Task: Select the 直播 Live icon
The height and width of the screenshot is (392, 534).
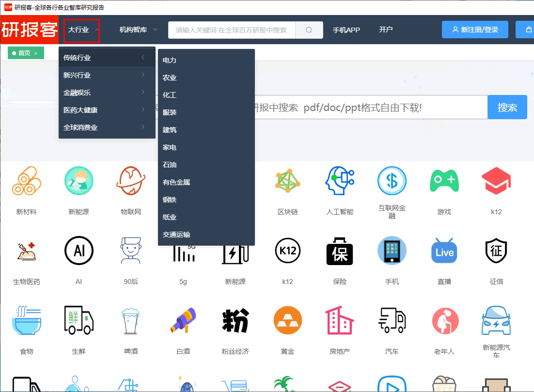Action: click(x=444, y=251)
